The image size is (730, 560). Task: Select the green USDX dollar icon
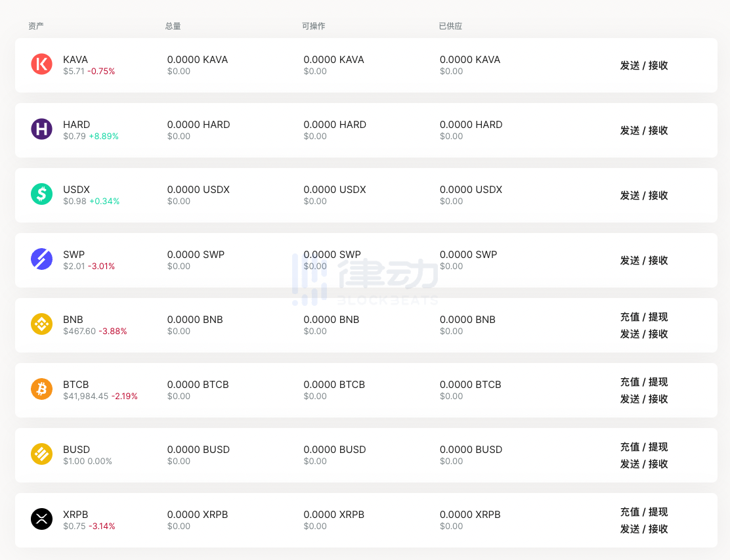(41, 194)
